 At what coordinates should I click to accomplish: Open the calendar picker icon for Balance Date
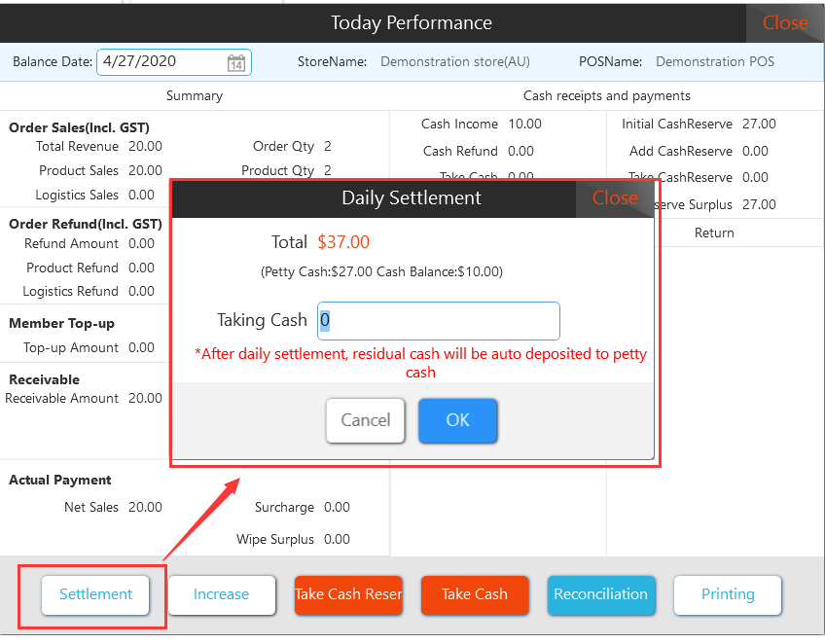(236, 62)
